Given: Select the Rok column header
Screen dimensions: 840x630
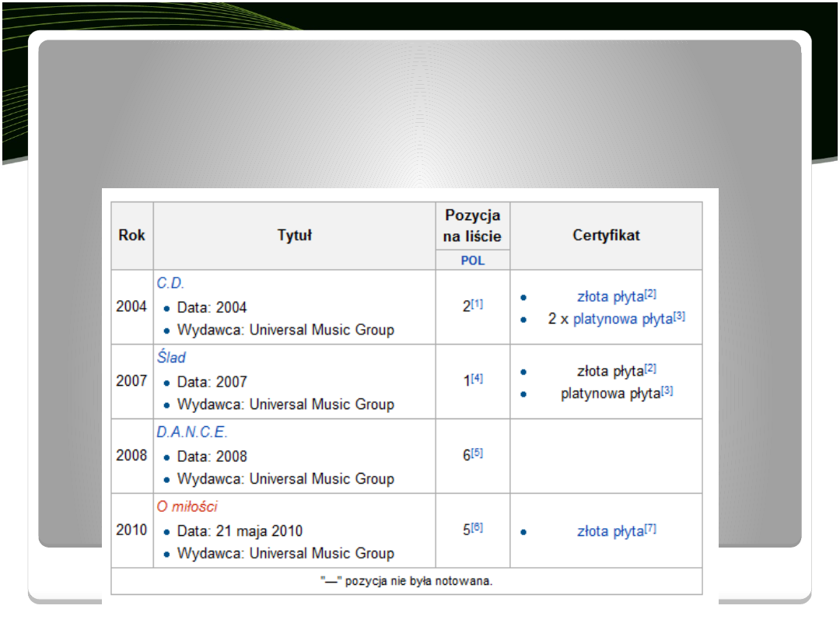Looking at the screenshot, I should point(131,236).
